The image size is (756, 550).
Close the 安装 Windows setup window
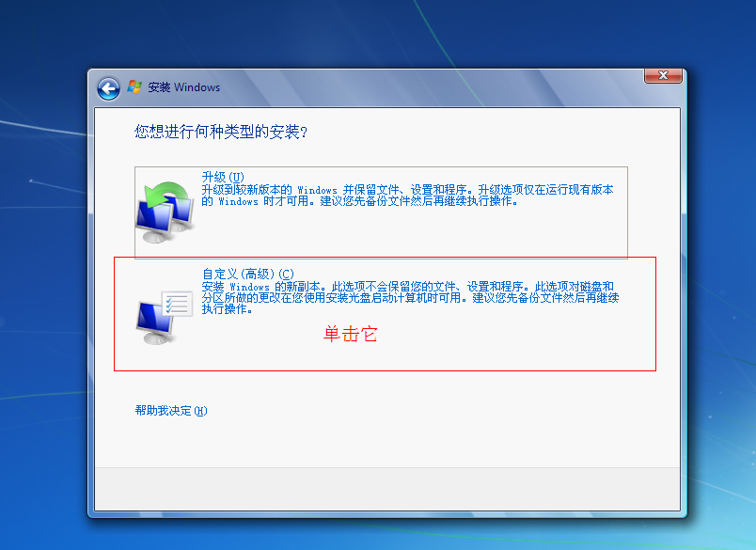(x=664, y=75)
